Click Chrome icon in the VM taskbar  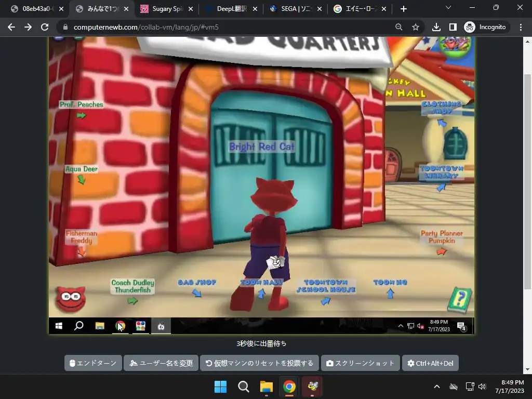(x=120, y=326)
